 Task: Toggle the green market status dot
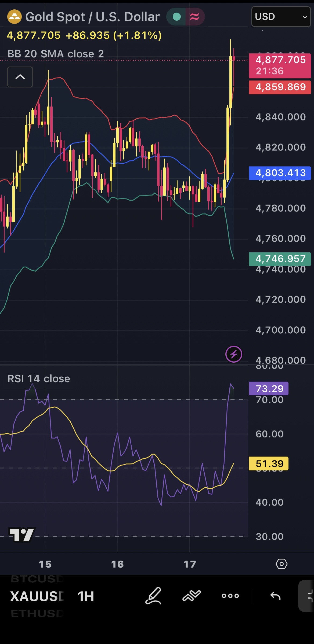[x=176, y=17]
